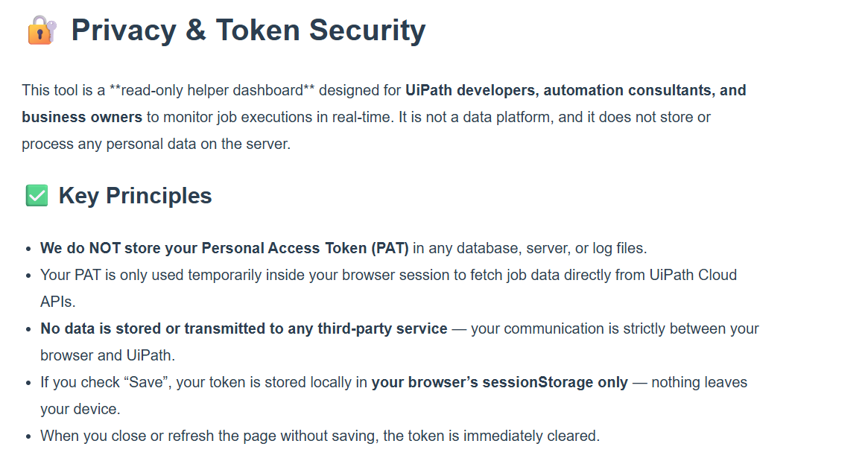Click bold text about NOT storing PAT
The height and width of the screenshot is (467, 868).
click(224, 248)
